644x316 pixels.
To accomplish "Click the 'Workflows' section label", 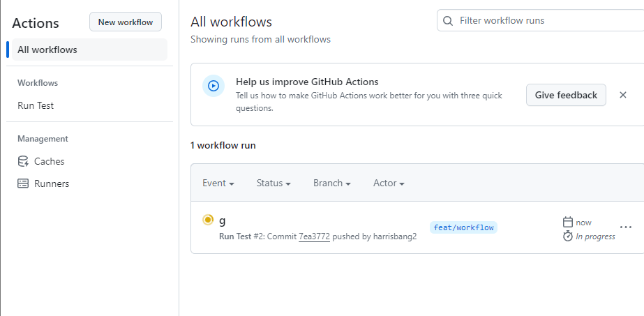I will coord(38,83).
